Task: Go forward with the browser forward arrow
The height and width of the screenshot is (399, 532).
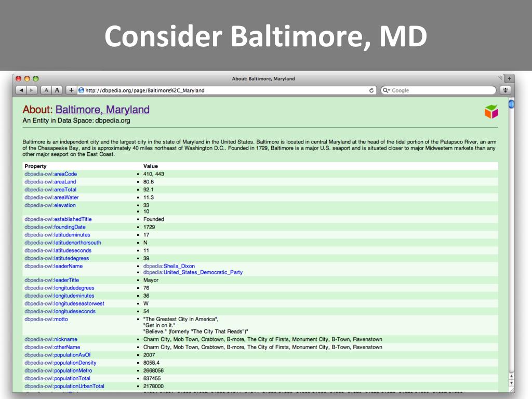Action: pos(32,90)
